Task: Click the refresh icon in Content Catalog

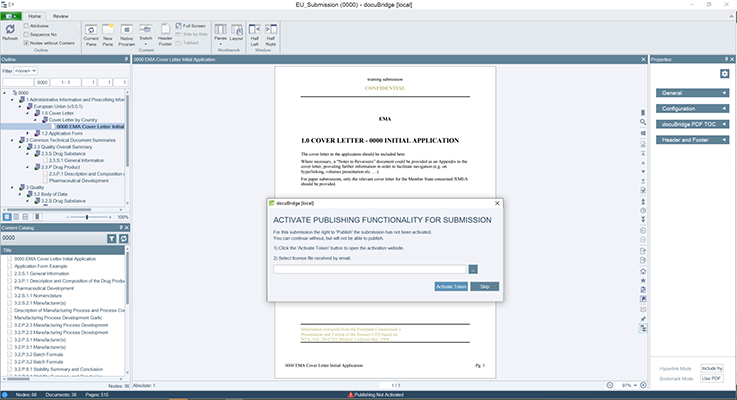Action: (124, 239)
